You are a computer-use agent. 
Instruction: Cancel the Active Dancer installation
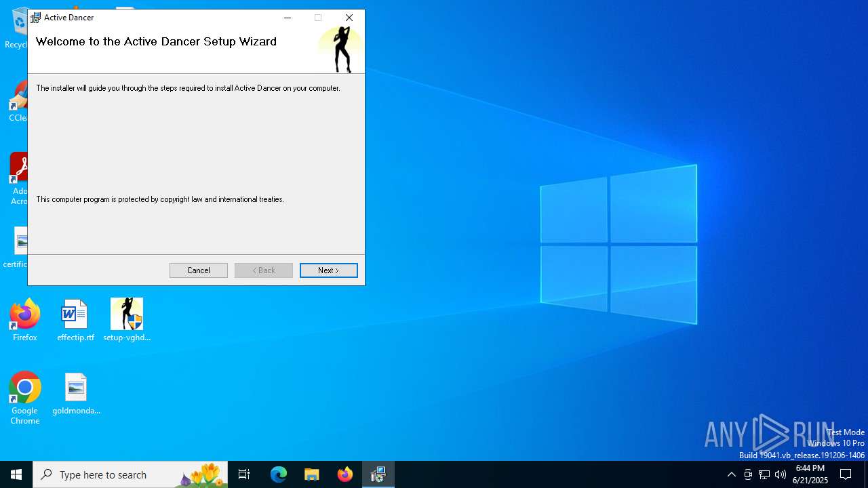(199, 270)
